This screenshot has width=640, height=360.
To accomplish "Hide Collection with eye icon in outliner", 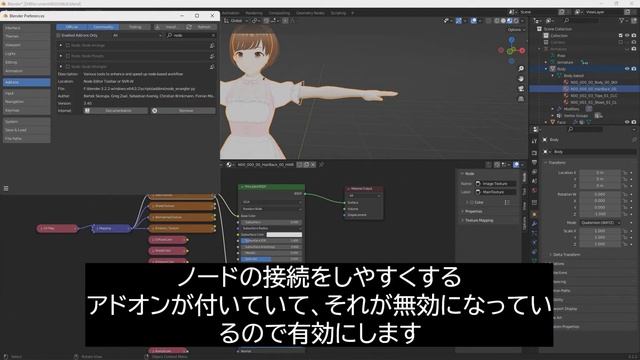I will (x=627, y=36).
